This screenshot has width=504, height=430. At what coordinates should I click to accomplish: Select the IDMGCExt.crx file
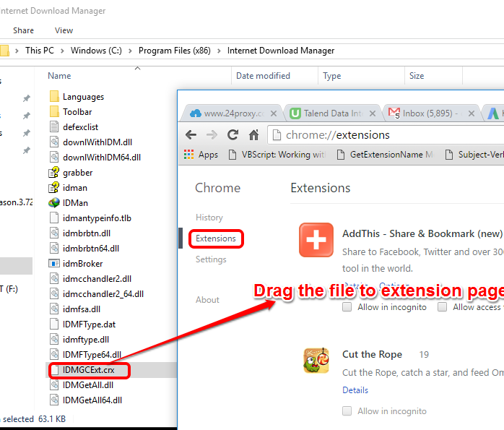point(88,370)
